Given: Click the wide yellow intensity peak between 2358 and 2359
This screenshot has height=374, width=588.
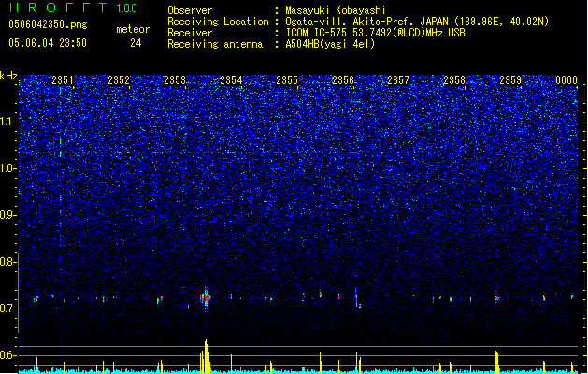Looking at the screenshot, I should pyautogui.click(x=496, y=362).
